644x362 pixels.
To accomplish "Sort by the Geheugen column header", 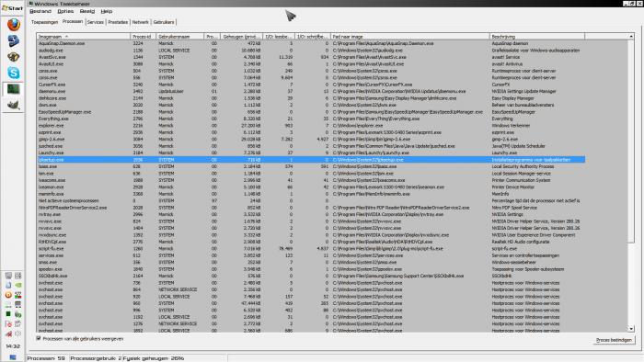I will [241, 37].
